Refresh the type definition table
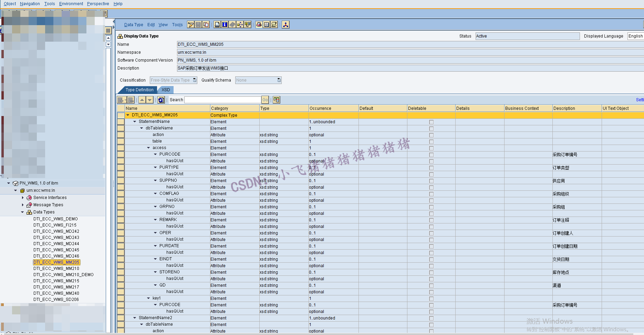The image size is (644, 335). (161, 100)
